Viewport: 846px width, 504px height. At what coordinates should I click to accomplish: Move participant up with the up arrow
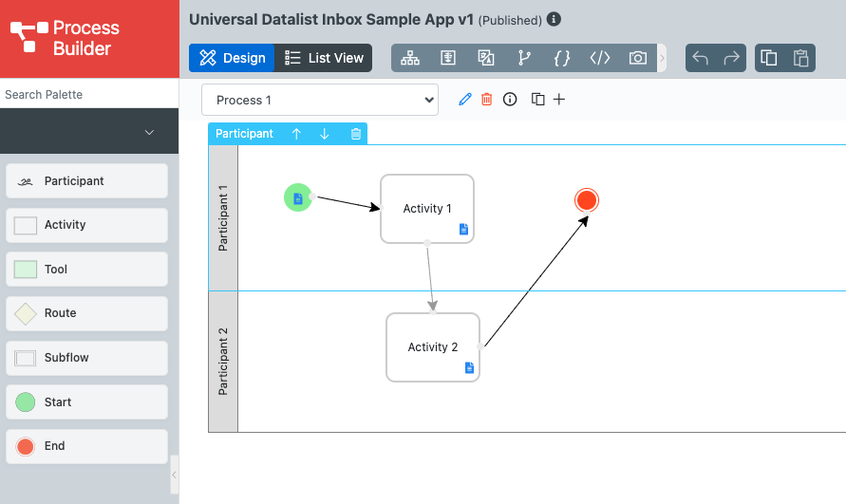coord(296,134)
